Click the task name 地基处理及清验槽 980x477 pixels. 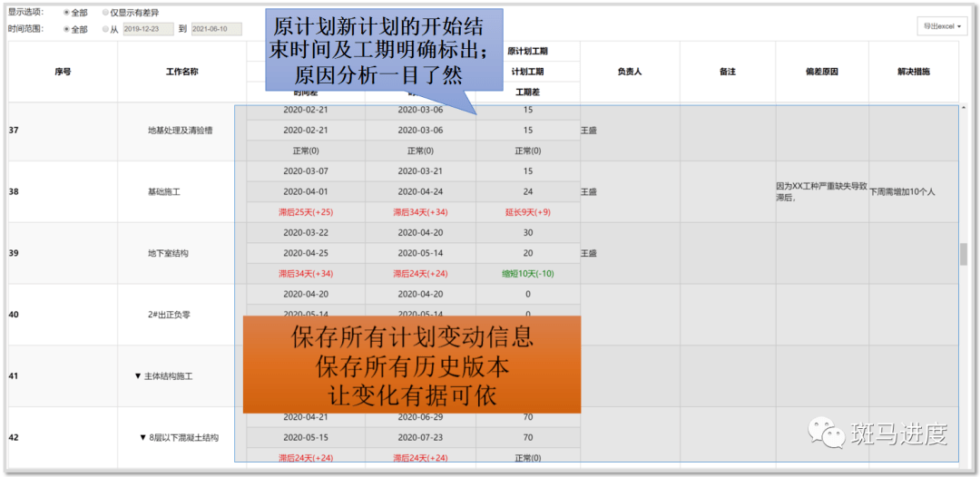pyautogui.click(x=181, y=131)
